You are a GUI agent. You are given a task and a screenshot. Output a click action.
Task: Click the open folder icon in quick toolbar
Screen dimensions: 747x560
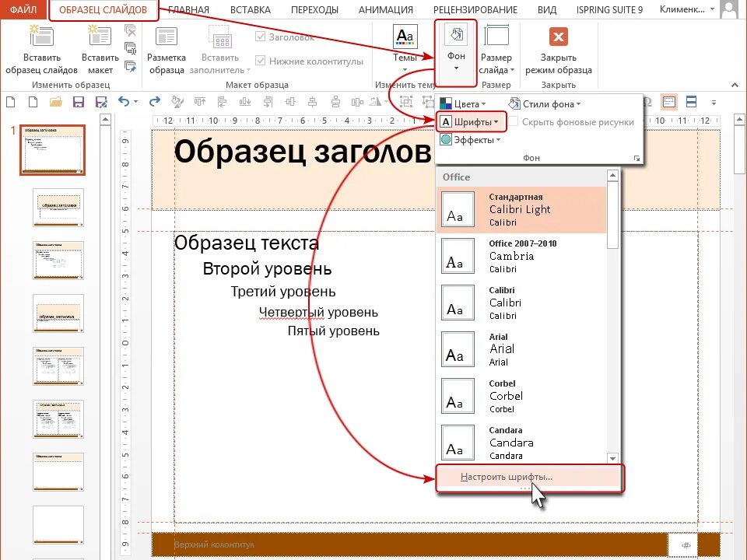click(x=56, y=101)
